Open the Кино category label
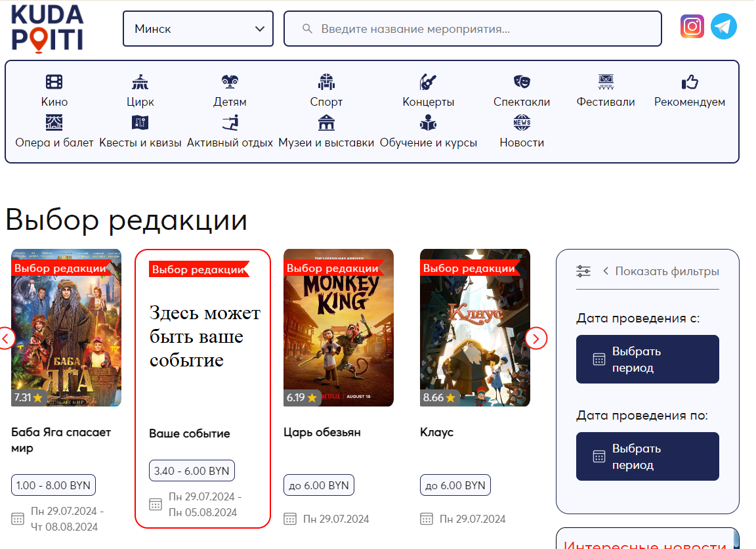Screen dimensions: 756x549 coord(54,102)
